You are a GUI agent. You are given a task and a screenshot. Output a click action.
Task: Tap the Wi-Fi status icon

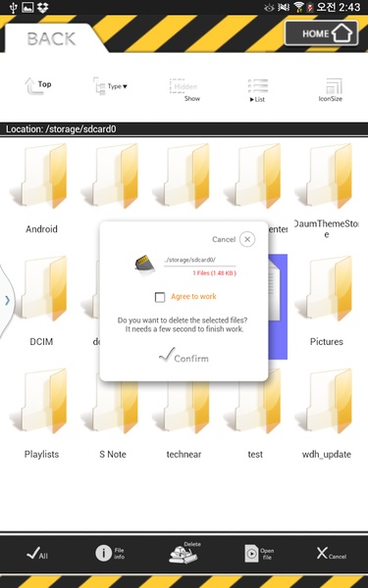299,7
